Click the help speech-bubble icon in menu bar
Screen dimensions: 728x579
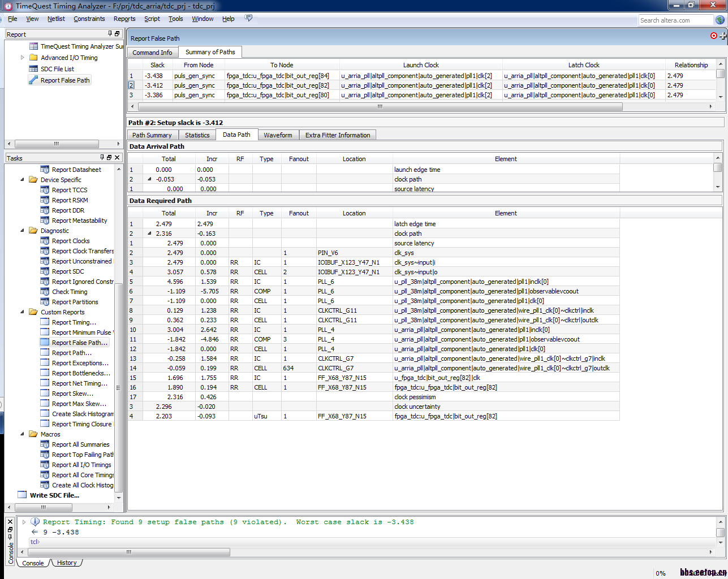[248, 18]
